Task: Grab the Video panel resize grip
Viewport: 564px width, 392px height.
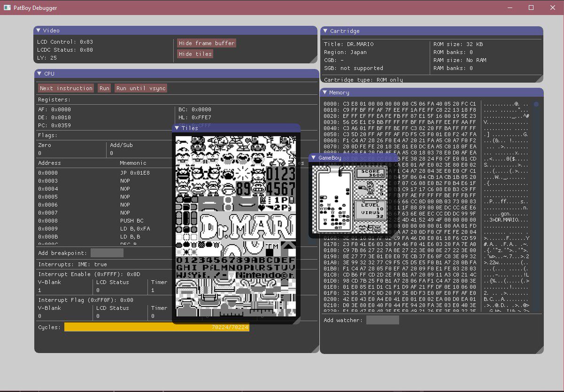Action: 314,60
